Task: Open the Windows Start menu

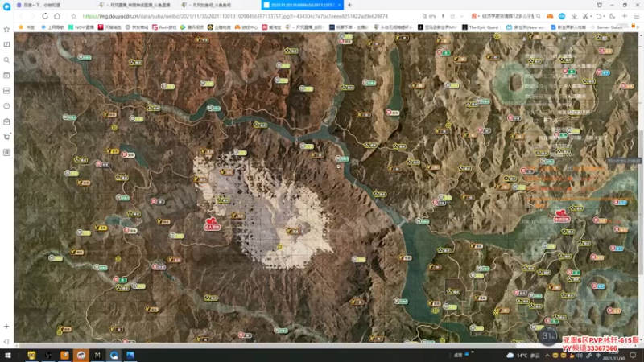Action: coord(8,355)
